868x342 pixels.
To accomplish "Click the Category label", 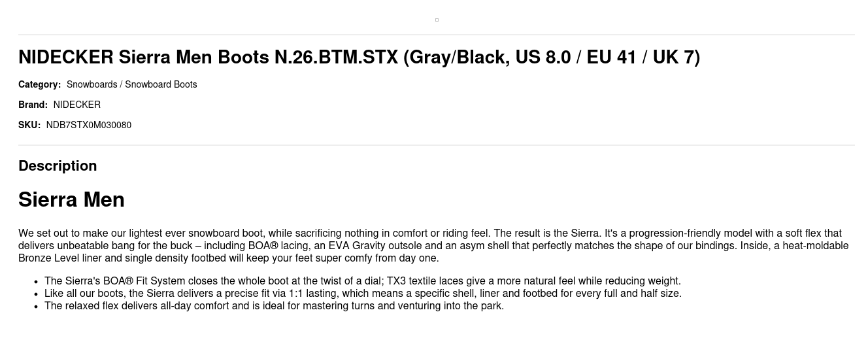I will tap(39, 84).
